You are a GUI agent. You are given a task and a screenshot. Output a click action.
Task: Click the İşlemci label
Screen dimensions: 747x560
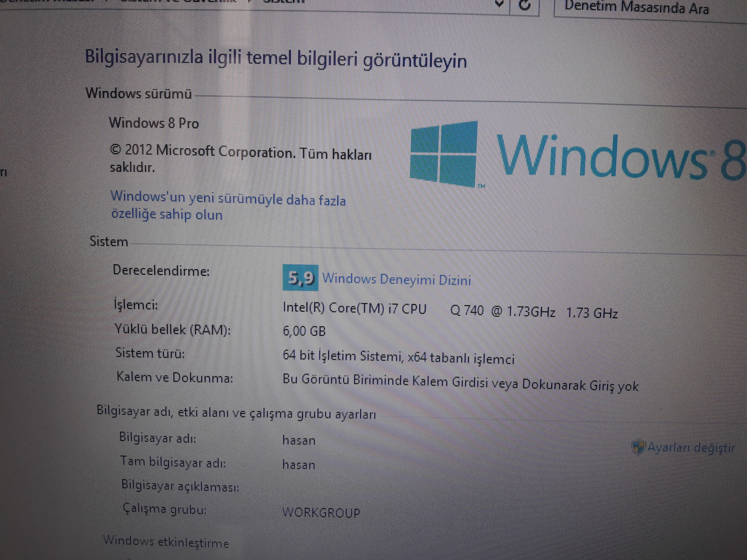tap(135, 305)
